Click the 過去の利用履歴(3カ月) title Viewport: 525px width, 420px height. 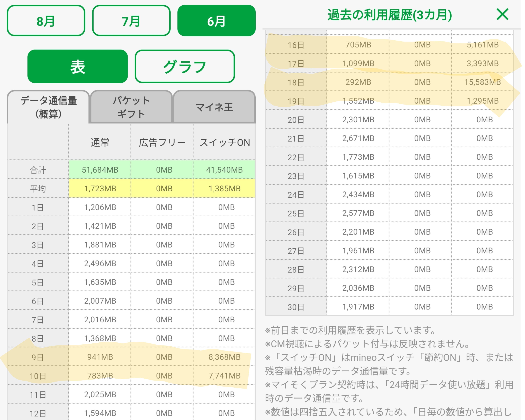coord(389,15)
